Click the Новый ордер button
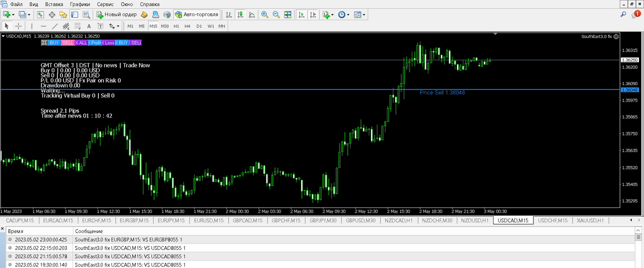The height and width of the screenshot is (268, 644). [x=117, y=15]
